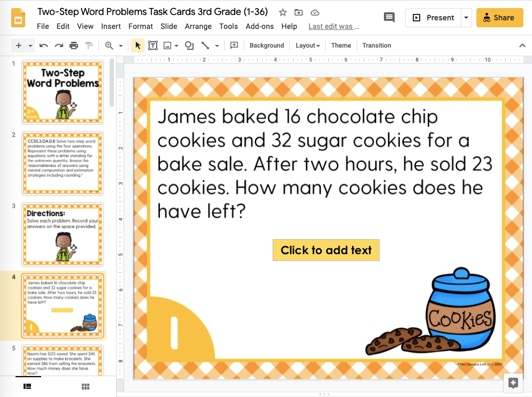Open comment history speech bubble
The width and height of the screenshot is (532, 397).
[389, 18]
